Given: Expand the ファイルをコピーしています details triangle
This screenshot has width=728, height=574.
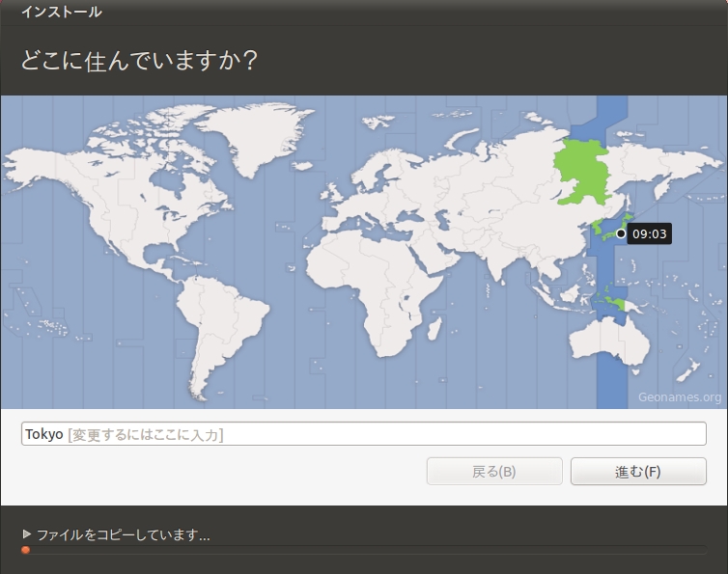Looking at the screenshot, I should coord(26,534).
